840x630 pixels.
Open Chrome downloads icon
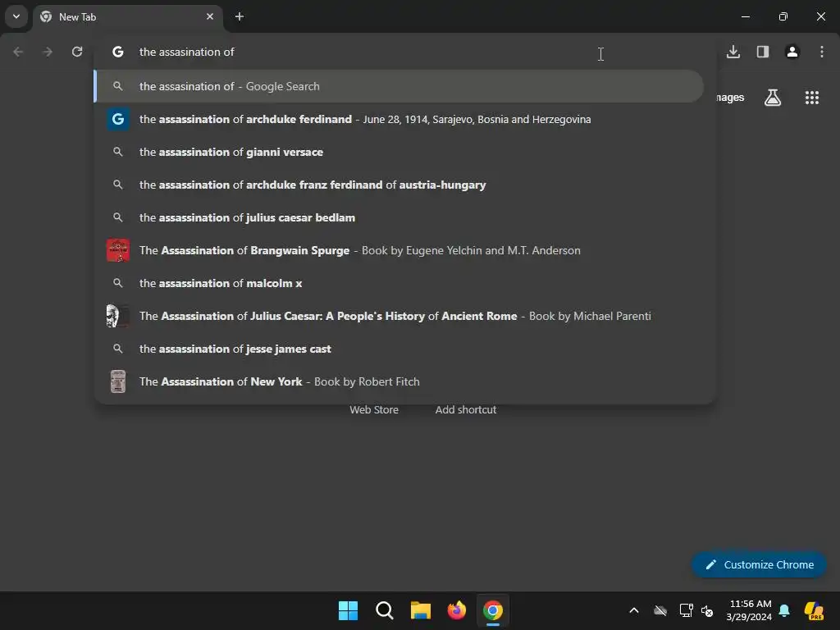coord(733,52)
